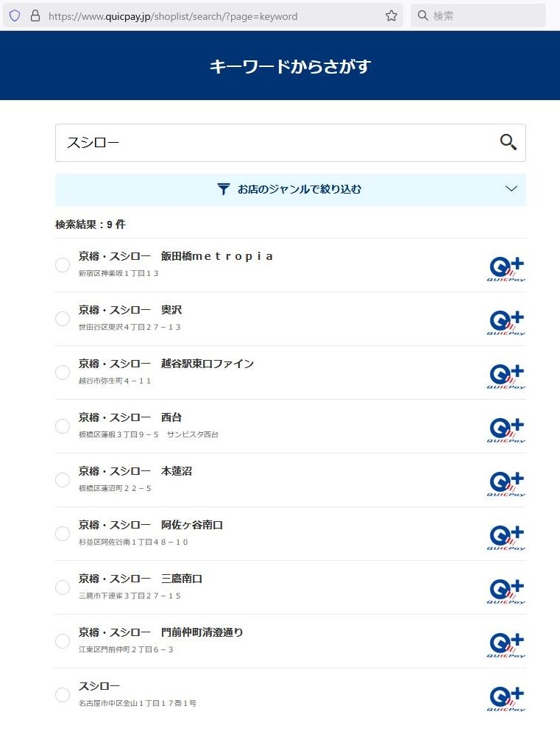The width and height of the screenshot is (560, 731).
Task: Click address 杉並区阿佐谷南1丁目48-10
Action: pos(133,542)
